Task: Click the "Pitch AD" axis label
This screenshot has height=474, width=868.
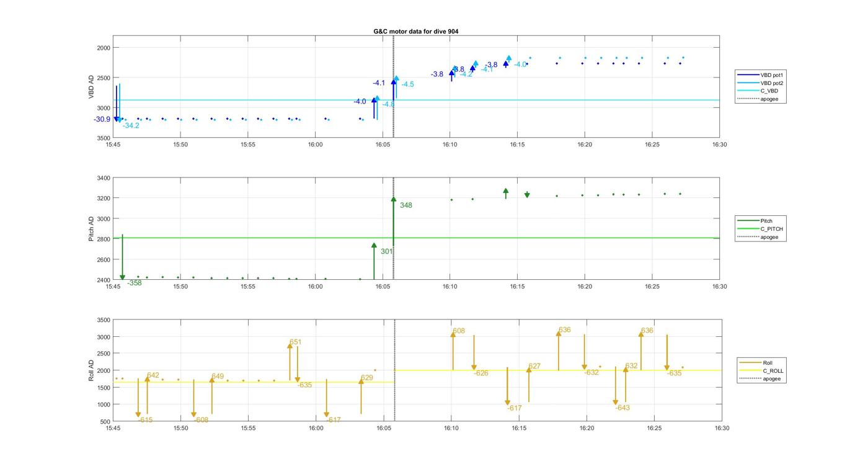Action: tap(91, 229)
